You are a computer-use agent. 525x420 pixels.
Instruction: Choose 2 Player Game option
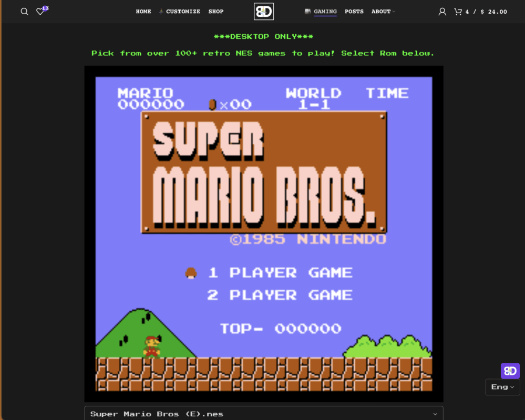click(280, 295)
